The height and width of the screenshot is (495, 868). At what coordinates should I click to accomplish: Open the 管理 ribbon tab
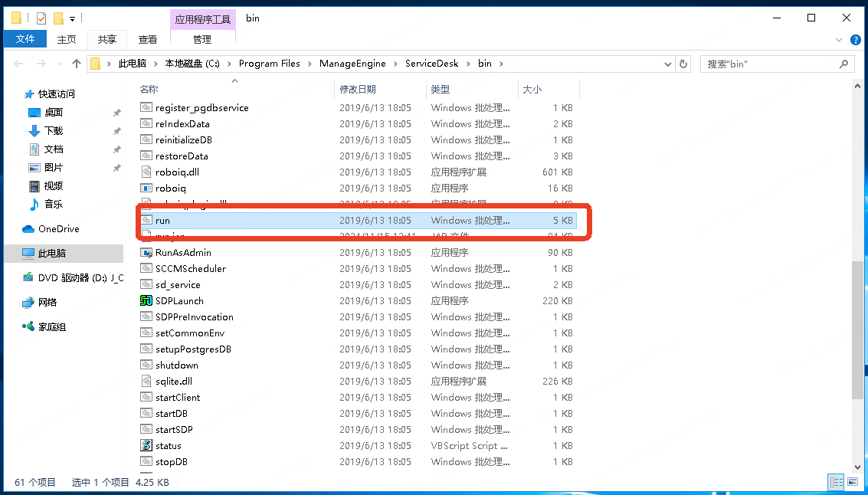[202, 39]
